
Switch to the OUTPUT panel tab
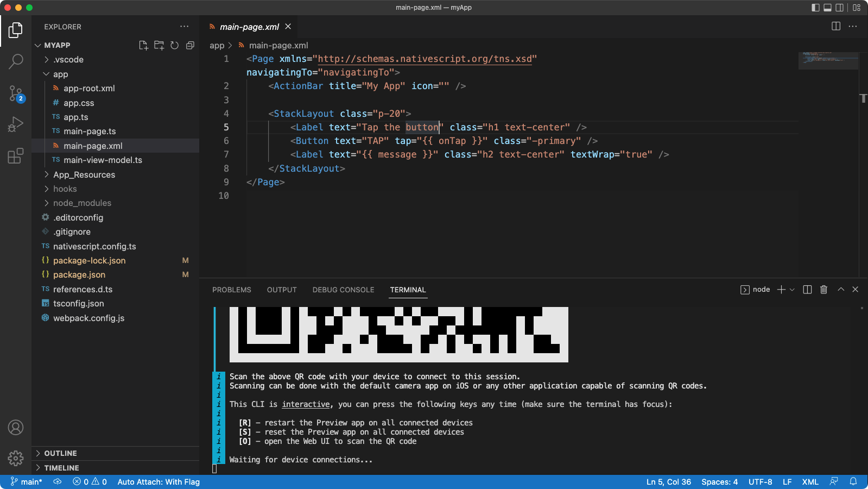coord(282,290)
